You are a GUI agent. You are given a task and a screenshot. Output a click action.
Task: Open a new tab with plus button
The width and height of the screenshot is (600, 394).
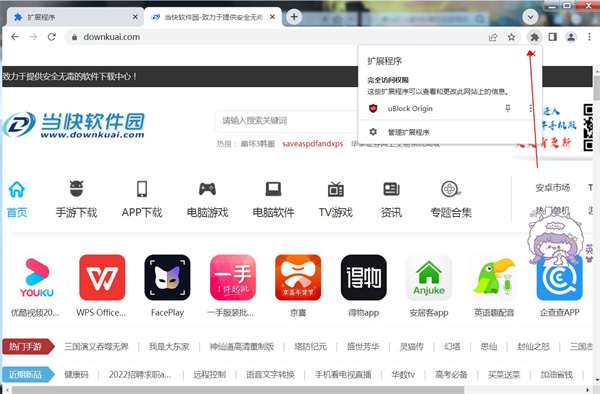(x=294, y=17)
